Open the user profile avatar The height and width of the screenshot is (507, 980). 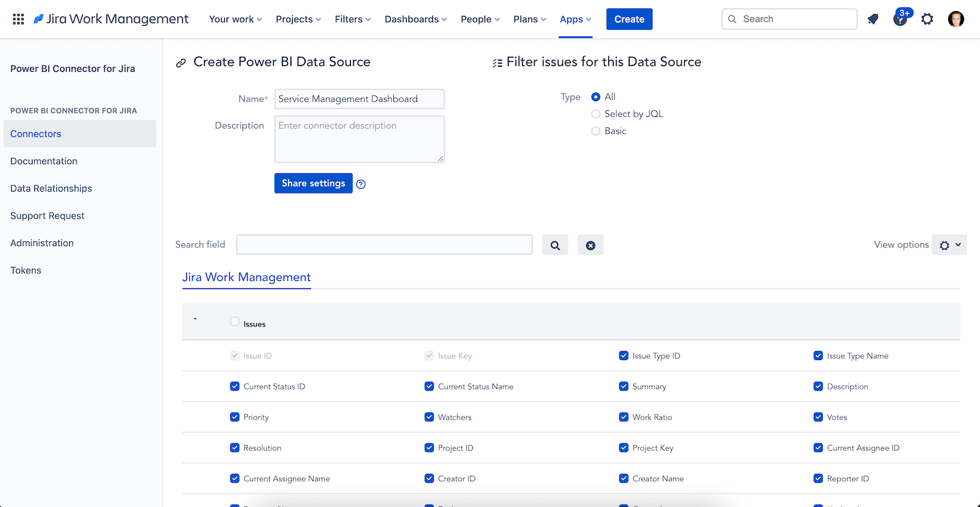956,19
